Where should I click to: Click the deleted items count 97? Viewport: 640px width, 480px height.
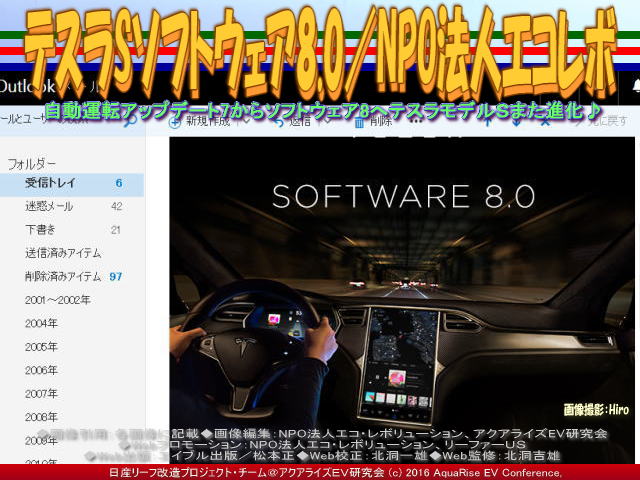coord(116,277)
